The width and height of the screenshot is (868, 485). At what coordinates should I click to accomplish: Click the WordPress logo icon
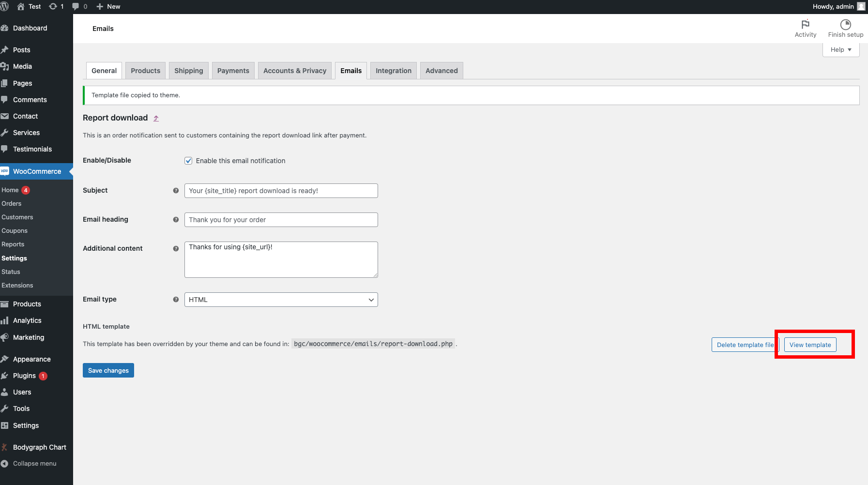click(x=4, y=6)
